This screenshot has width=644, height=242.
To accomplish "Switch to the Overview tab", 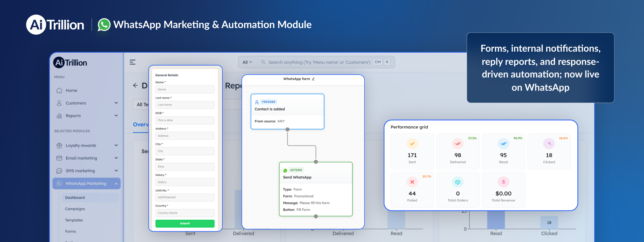I will [x=141, y=125].
